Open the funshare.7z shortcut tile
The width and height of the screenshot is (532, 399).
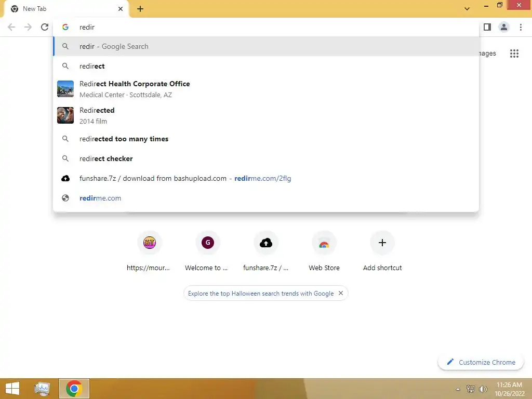[x=266, y=251]
